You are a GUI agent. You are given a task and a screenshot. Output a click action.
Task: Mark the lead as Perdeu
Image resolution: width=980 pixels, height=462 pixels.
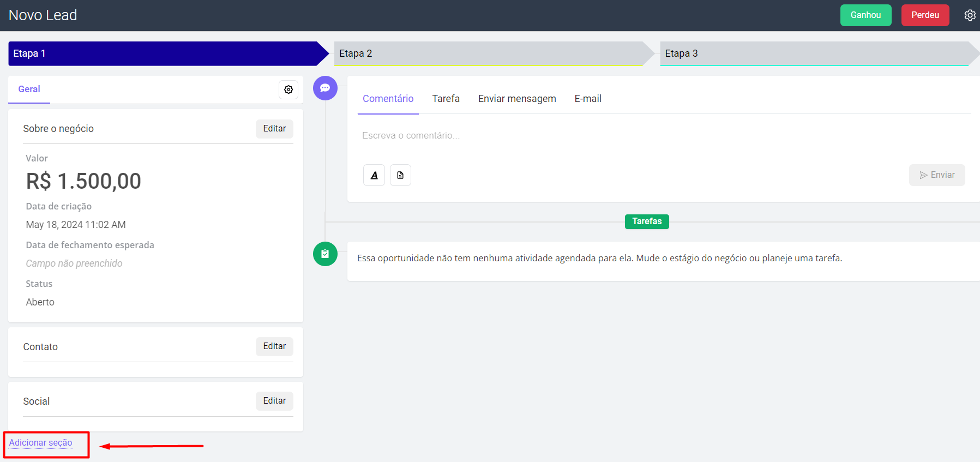925,15
